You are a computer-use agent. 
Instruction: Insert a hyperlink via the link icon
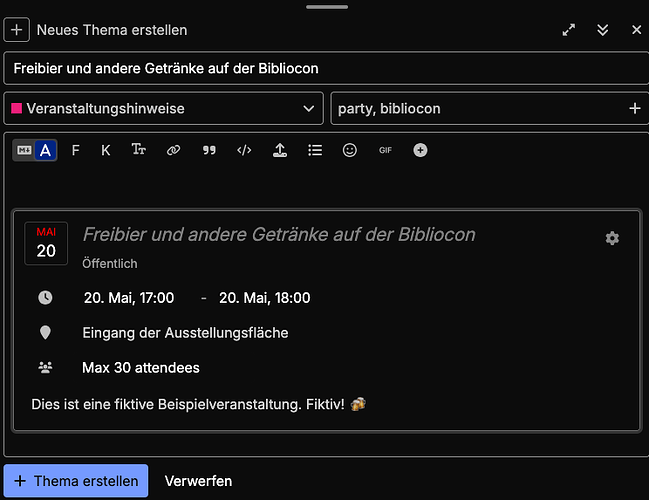pos(173,150)
